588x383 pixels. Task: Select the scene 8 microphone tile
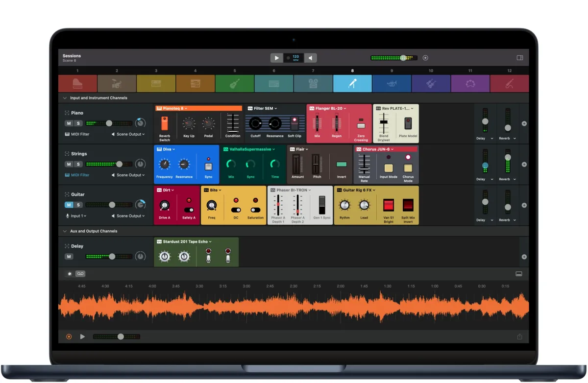pos(352,83)
